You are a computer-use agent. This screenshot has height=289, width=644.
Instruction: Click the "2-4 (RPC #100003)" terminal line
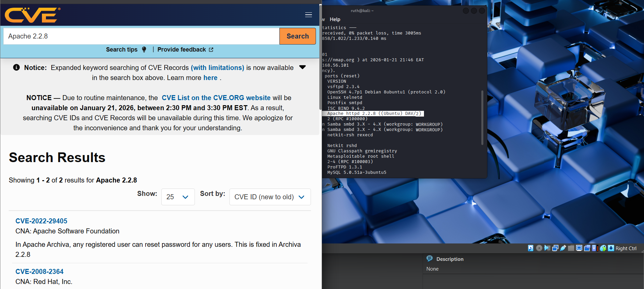tap(350, 162)
